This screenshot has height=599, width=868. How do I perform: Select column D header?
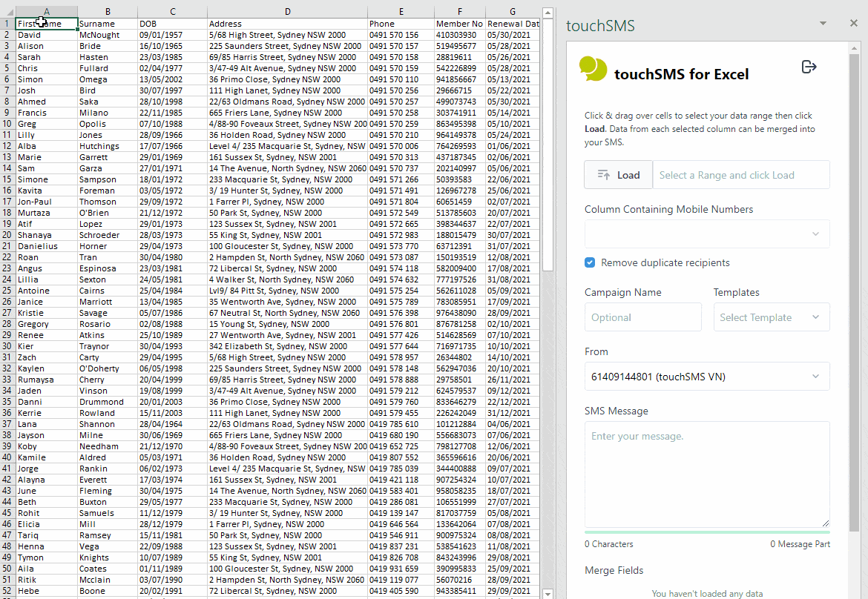(288, 12)
